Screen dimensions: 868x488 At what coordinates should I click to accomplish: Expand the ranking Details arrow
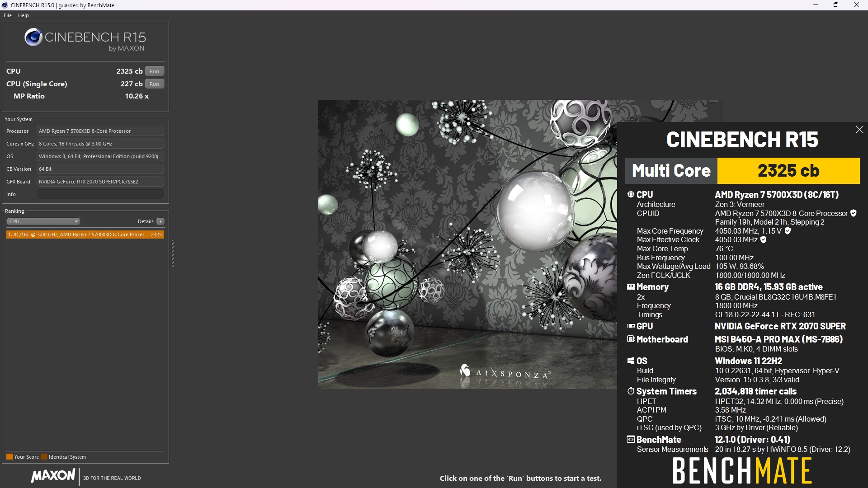(x=160, y=221)
